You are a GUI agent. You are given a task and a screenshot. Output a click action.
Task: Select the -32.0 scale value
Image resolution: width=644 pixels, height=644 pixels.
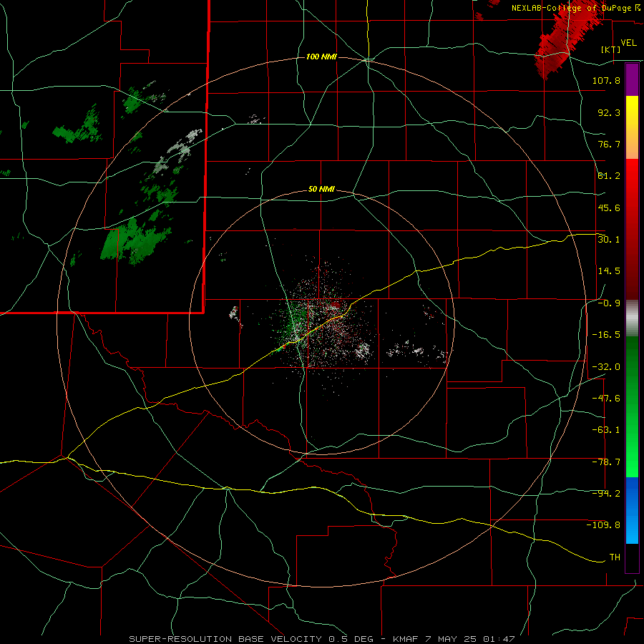pyautogui.click(x=606, y=366)
